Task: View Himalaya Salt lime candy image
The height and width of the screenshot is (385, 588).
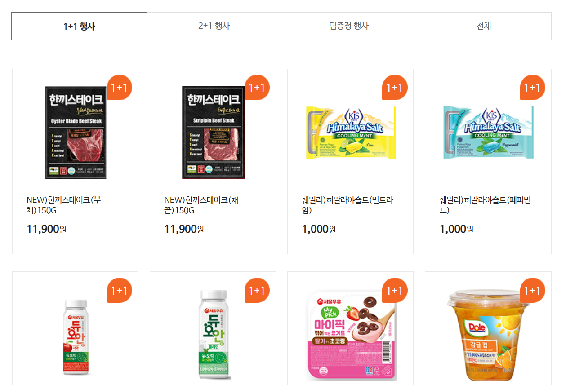Action: pyautogui.click(x=351, y=133)
